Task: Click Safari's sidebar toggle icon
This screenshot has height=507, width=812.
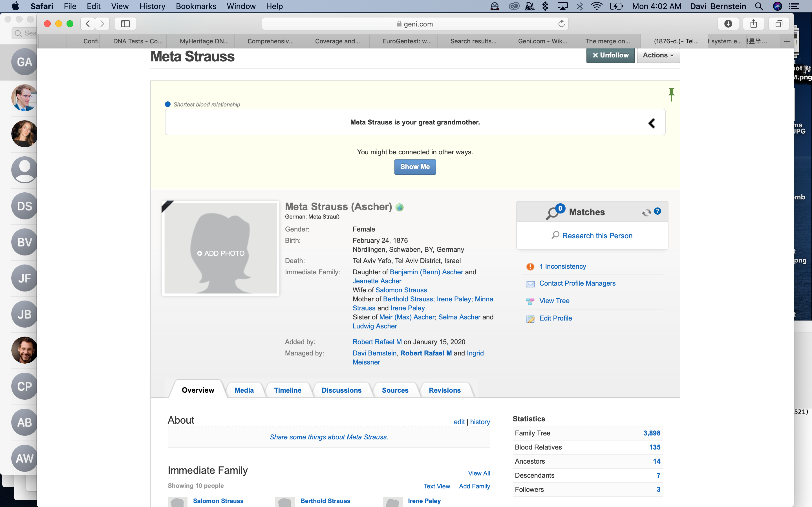Action: [125, 24]
